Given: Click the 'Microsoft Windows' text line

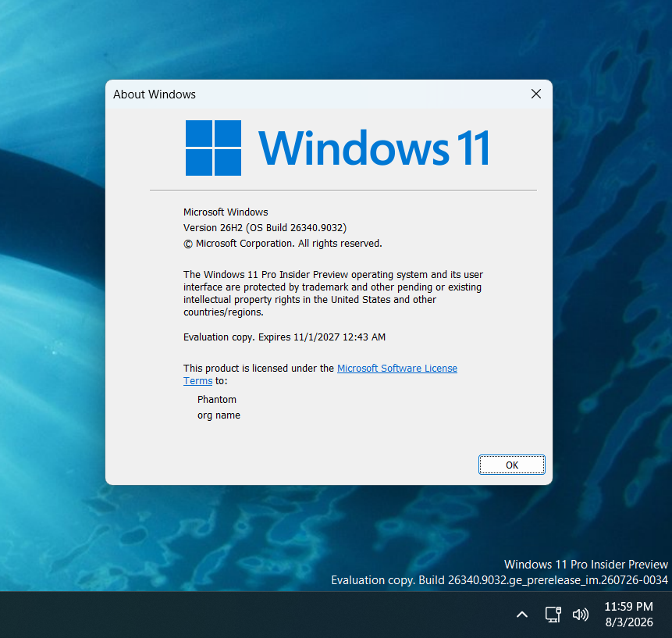Looking at the screenshot, I should [x=226, y=212].
